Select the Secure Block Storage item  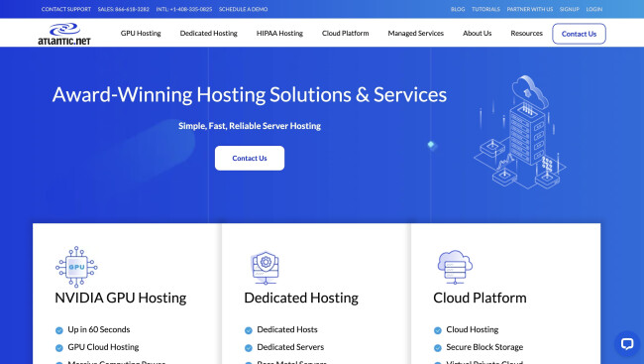[485, 347]
